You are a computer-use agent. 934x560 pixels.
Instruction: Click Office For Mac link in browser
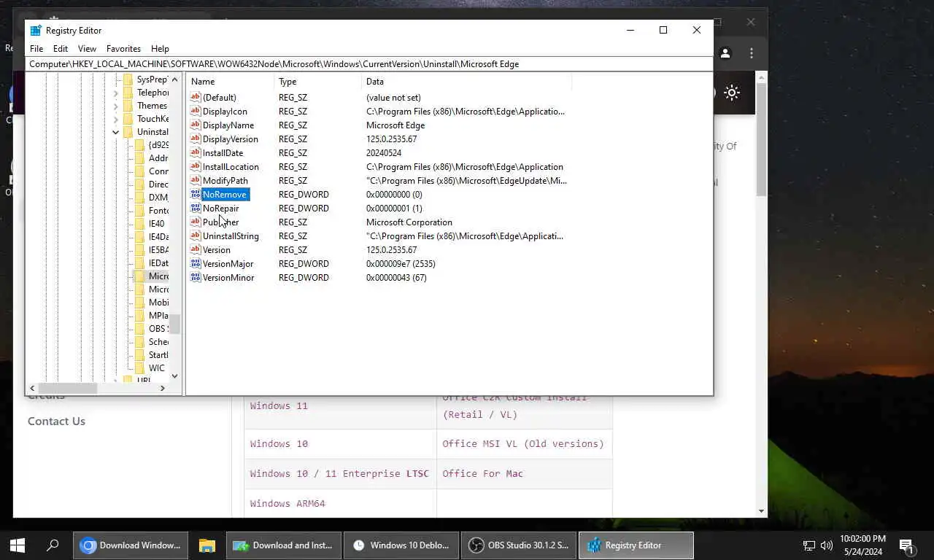pos(482,473)
